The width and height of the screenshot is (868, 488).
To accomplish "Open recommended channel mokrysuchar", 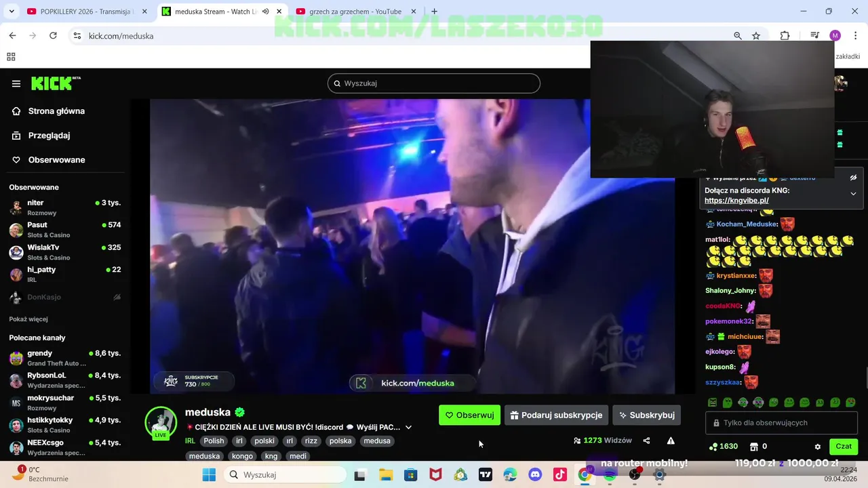I will (65, 403).
